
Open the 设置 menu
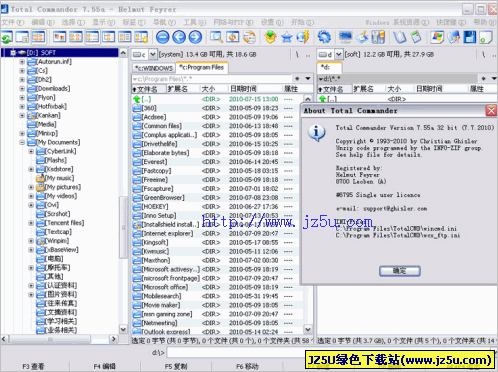272,22
